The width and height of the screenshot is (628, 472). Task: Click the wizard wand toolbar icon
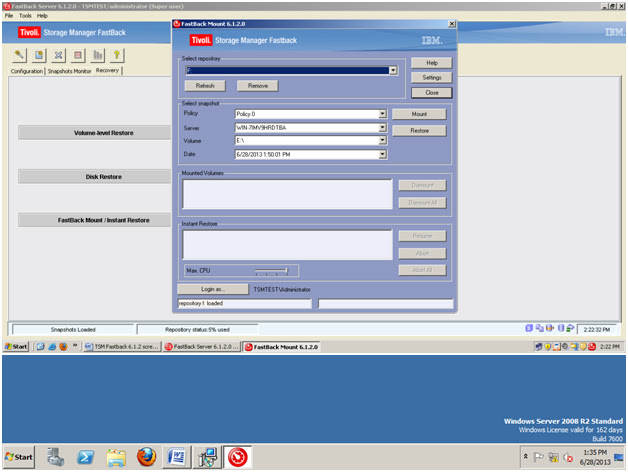tap(19, 55)
